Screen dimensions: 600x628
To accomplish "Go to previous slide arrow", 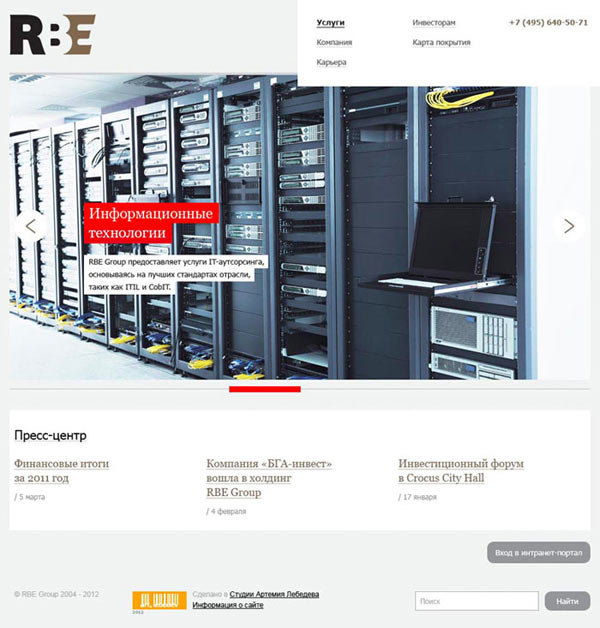I will pos(30,226).
